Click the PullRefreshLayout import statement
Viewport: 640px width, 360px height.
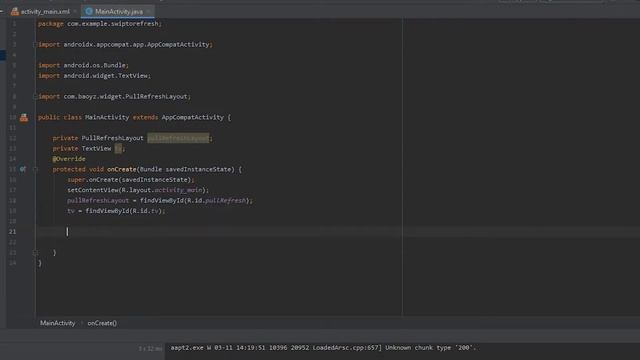tap(114, 97)
